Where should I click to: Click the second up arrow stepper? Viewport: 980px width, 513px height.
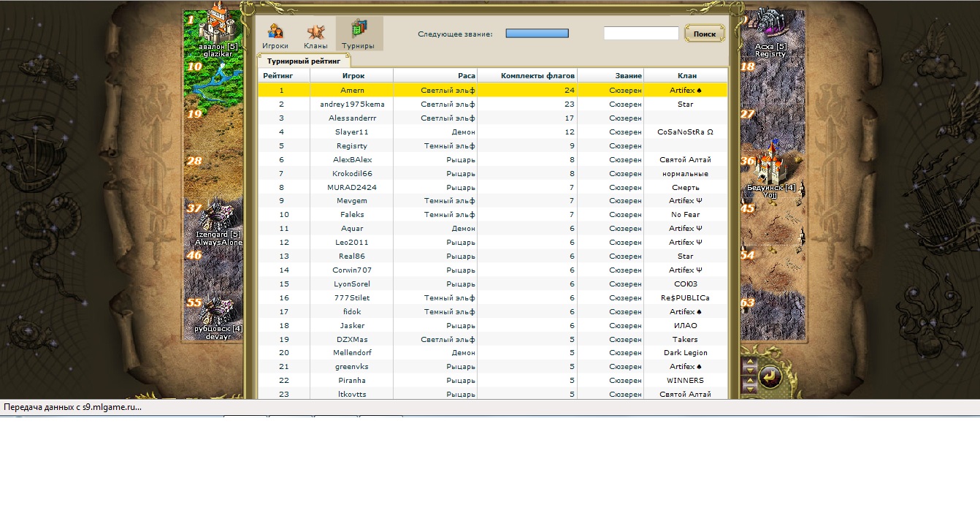click(x=750, y=381)
